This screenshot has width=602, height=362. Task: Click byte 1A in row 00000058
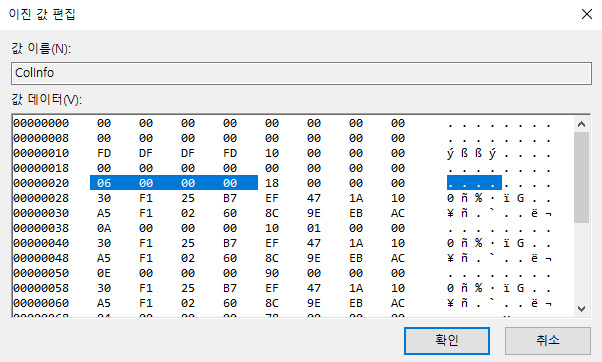click(x=356, y=288)
